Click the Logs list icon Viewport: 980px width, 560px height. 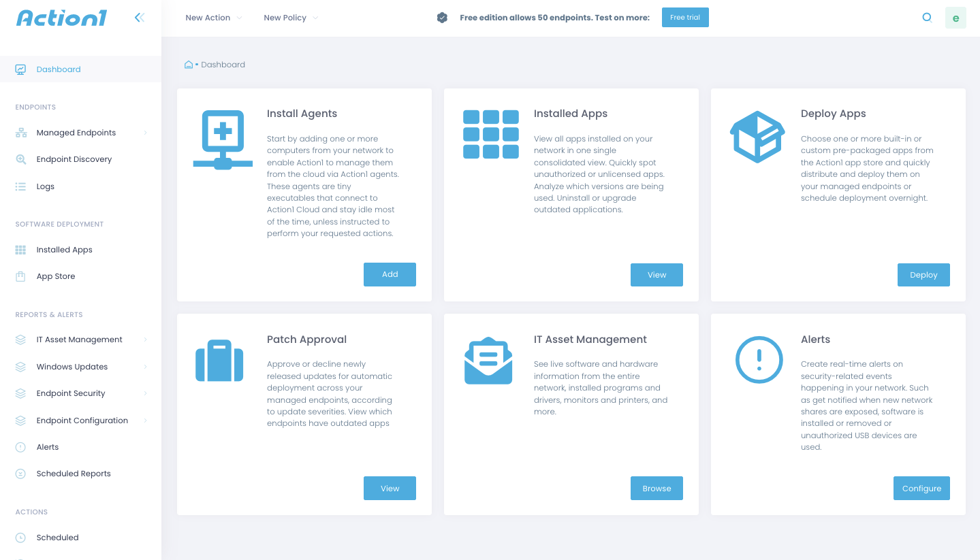(21, 186)
